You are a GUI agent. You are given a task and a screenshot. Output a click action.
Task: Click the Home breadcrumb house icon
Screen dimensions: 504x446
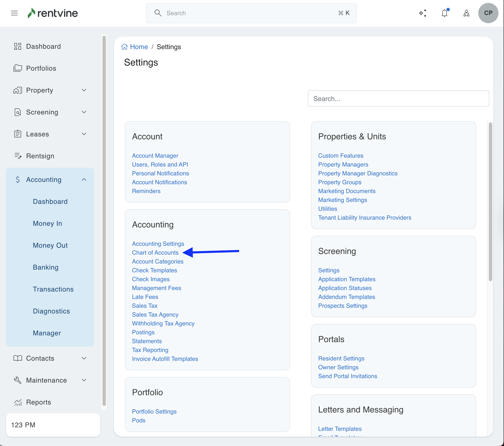(x=124, y=47)
